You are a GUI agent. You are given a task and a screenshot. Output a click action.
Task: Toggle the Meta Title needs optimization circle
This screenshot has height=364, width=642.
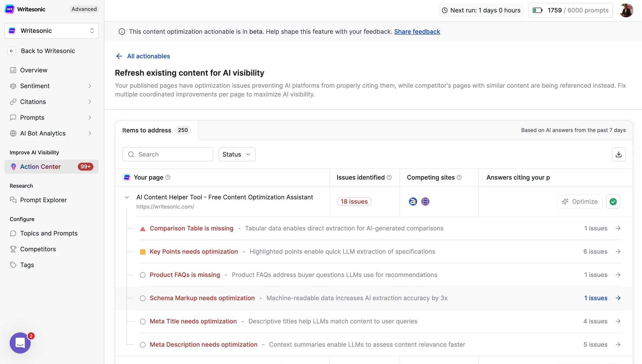point(143,321)
